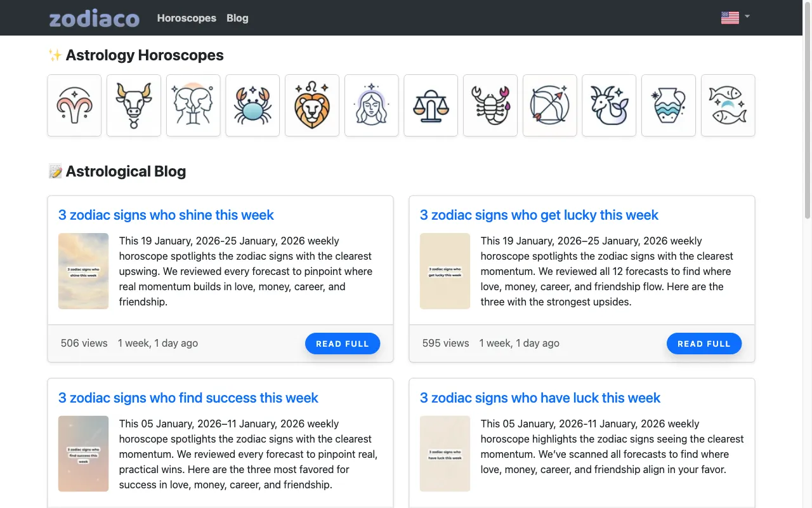
Task: Click Read Full on shine this week post
Action: click(x=343, y=344)
